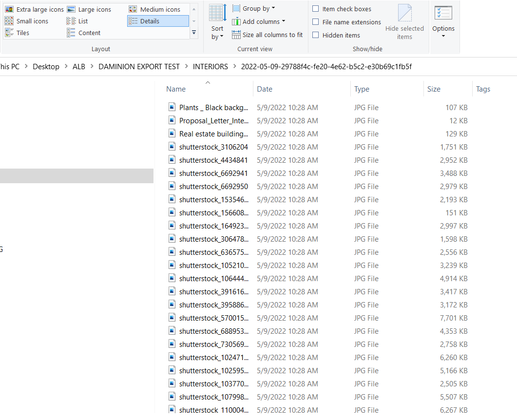Switch to Small icons layout

pyautogui.click(x=28, y=20)
